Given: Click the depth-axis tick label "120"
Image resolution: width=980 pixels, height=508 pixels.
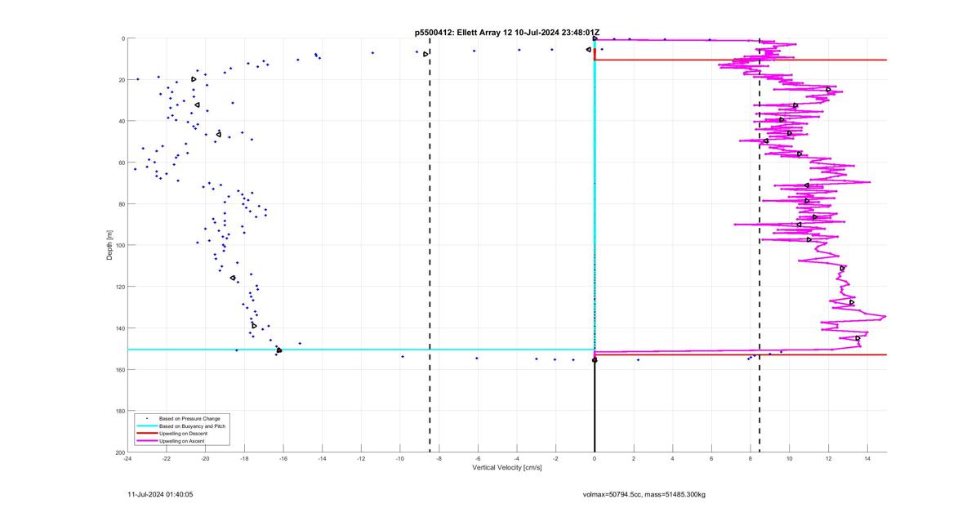Looking at the screenshot, I should coord(119,287).
